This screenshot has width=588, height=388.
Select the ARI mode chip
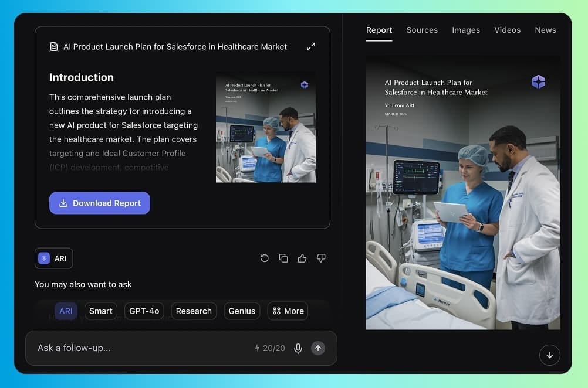66,311
